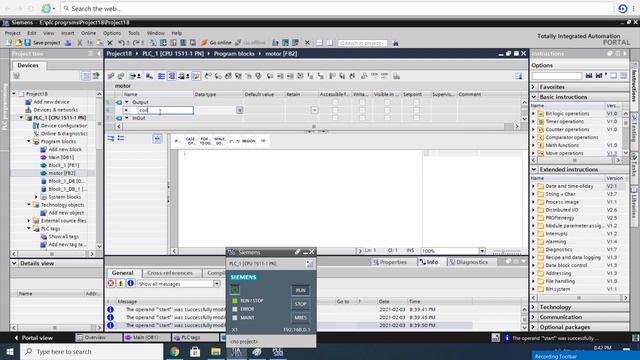Image resolution: width=640 pixels, height=360 pixels.
Task: Collapse the InOut section in interface table
Action: 127,118
